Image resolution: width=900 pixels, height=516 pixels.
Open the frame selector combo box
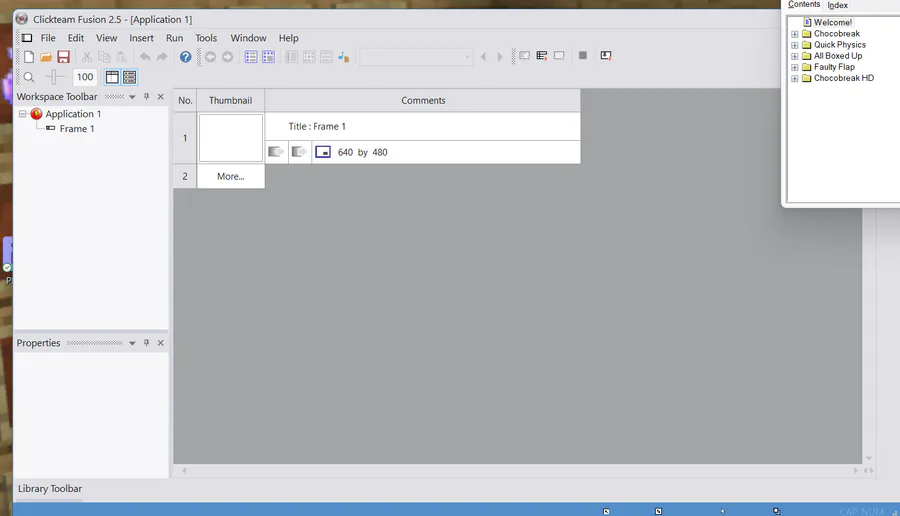tap(416, 56)
